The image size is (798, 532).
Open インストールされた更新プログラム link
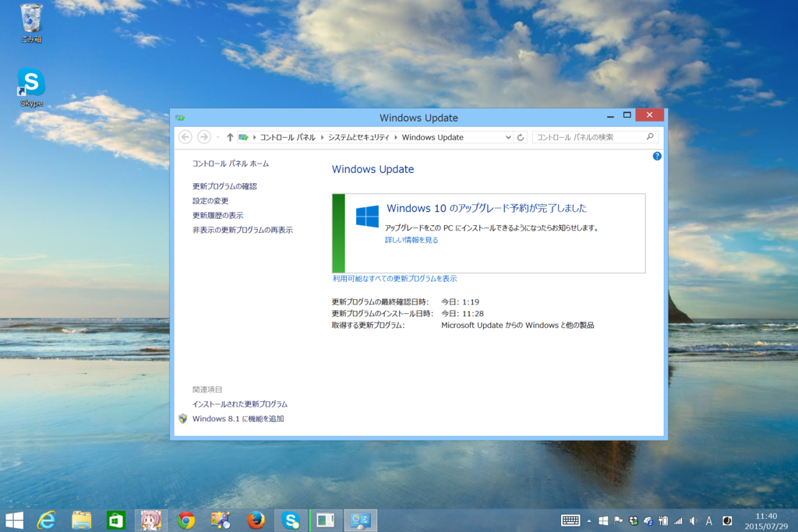click(x=240, y=404)
